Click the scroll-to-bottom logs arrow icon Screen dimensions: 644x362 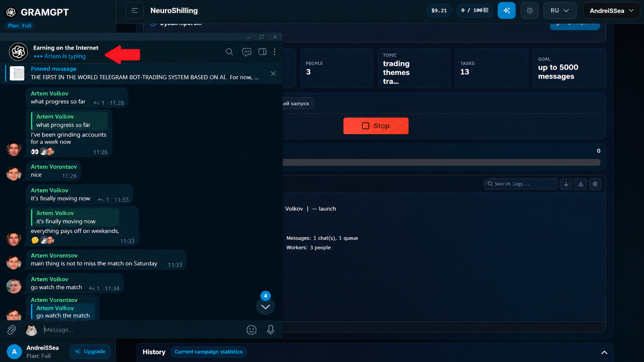click(566, 184)
